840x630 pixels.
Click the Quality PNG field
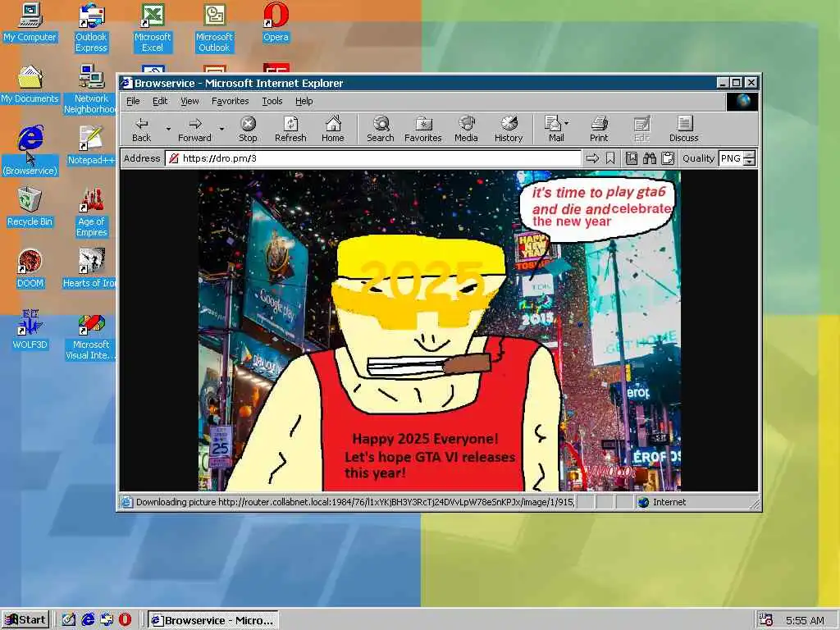tap(731, 158)
